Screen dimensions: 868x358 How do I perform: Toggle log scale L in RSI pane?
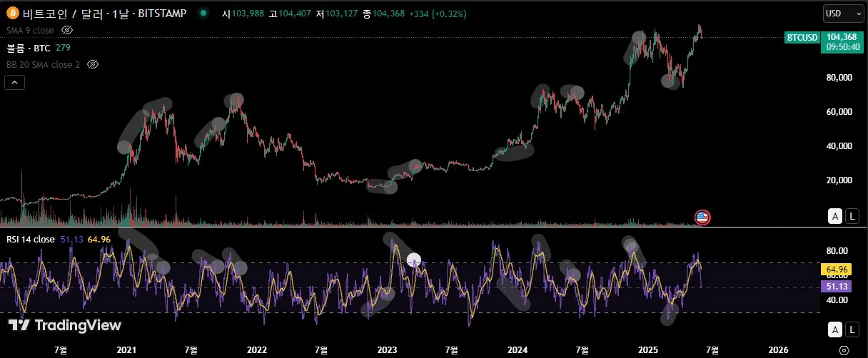853,329
